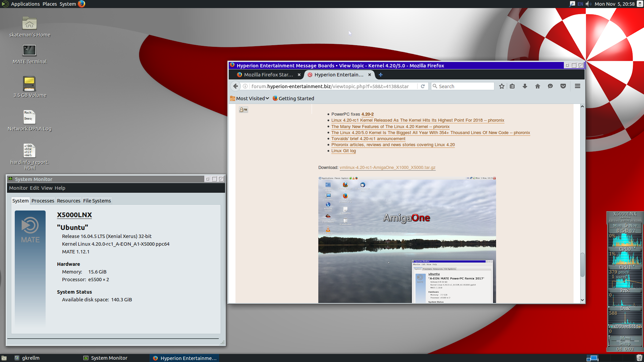Open View menu in System Monitor
Image resolution: width=644 pixels, height=362 pixels.
pyautogui.click(x=47, y=188)
